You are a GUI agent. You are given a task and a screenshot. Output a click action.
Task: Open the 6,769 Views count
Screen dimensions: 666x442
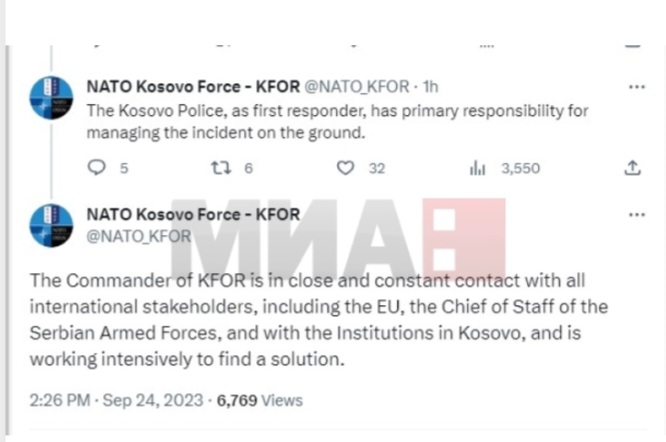pos(260,400)
